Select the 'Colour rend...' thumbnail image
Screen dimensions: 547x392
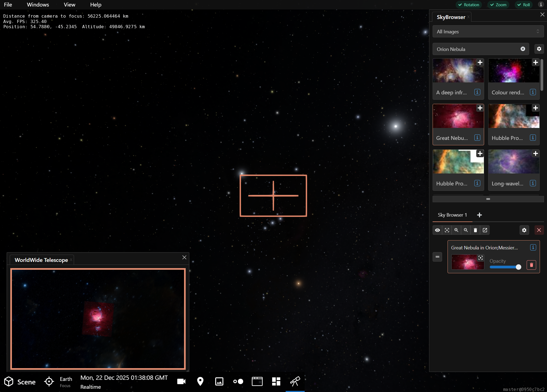tap(514, 71)
